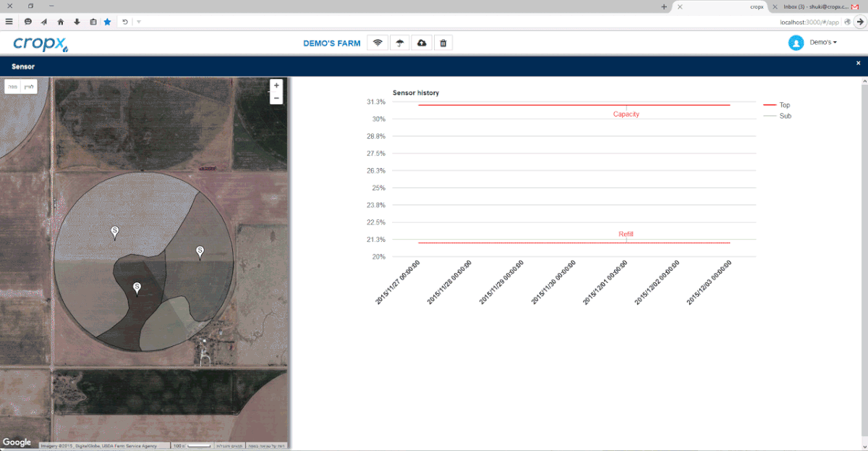Viewport: 868px width, 451px height.
Task: Close the cropx tab
Action: (679, 6)
